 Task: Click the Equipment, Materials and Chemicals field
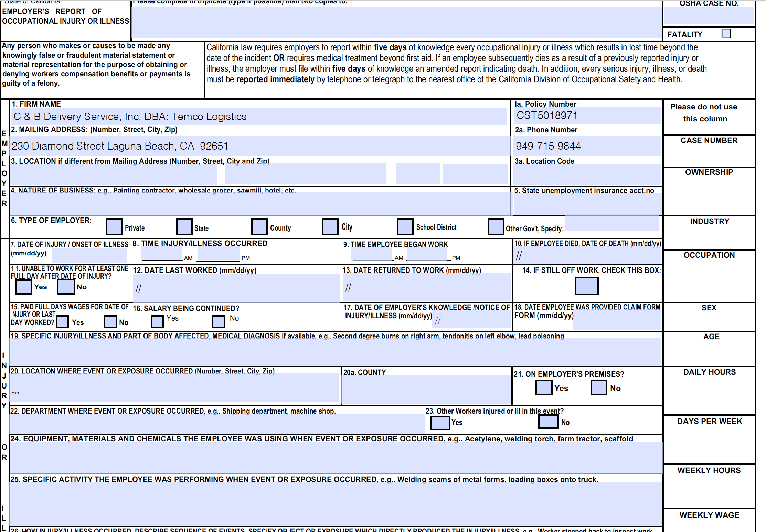pyautogui.click(x=336, y=457)
